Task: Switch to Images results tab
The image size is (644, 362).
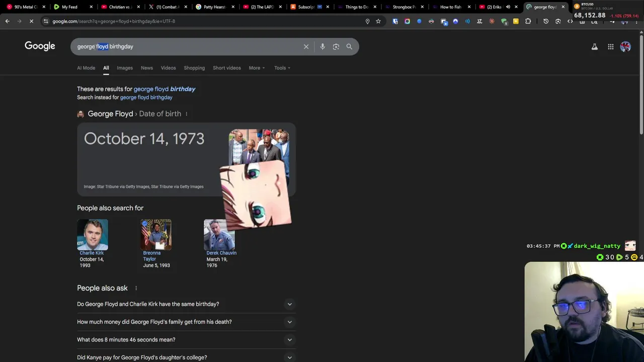Action: click(x=125, y=68)
